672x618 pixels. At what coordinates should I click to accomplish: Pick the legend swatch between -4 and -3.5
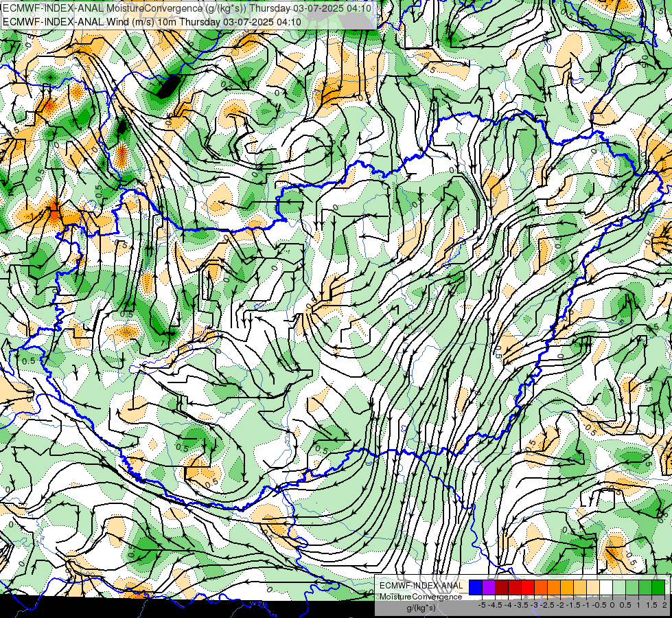coord(515,587)
